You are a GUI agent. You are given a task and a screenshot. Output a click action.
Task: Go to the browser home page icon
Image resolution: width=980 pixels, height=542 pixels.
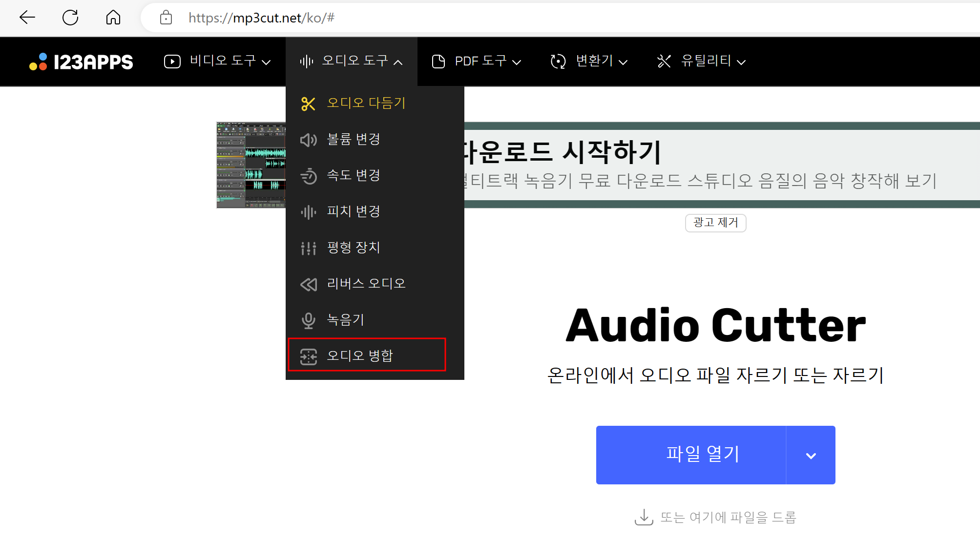click(x=113, y=18)
